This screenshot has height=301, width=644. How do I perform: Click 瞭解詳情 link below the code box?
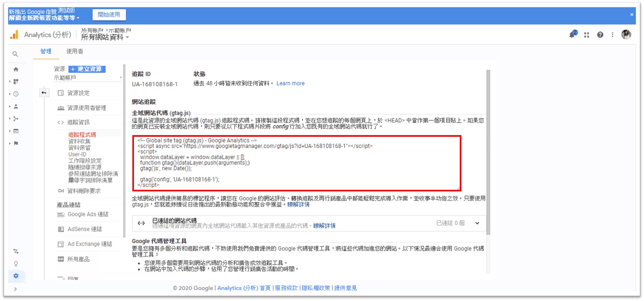point(299,205)
